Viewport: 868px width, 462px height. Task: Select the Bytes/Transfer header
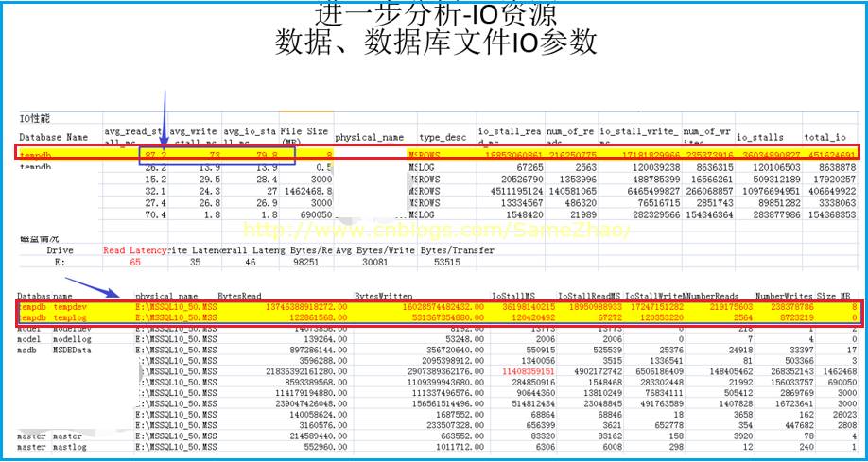click(458, 250)
